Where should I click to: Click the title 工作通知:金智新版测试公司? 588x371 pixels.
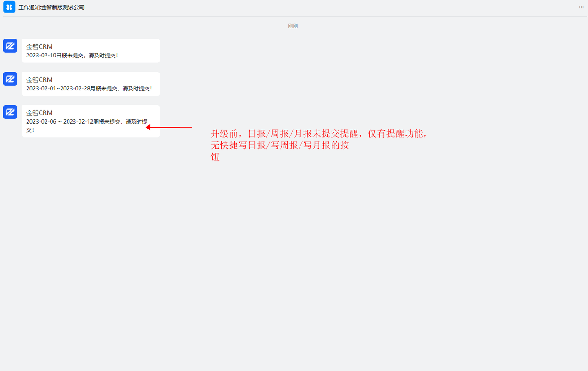coord(51,8)
